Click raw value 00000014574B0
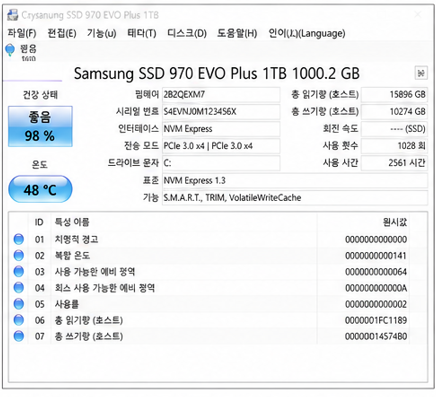The width and height of the screenshot is (436, 397). click(376, 336)
